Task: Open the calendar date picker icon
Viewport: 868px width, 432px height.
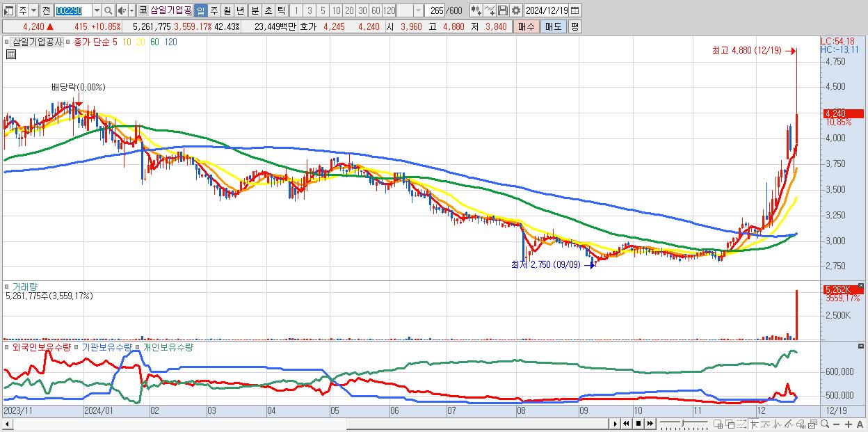Action: click(574, 10)
